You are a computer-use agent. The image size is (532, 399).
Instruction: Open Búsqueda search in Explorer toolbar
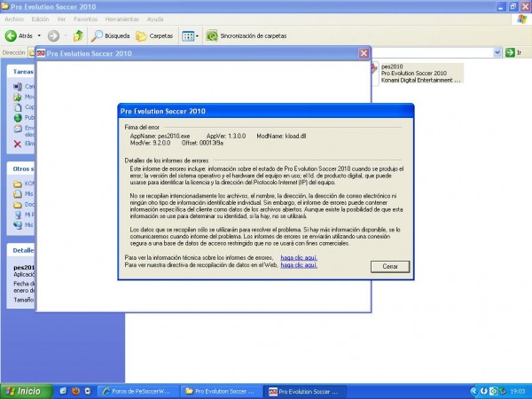111,35
